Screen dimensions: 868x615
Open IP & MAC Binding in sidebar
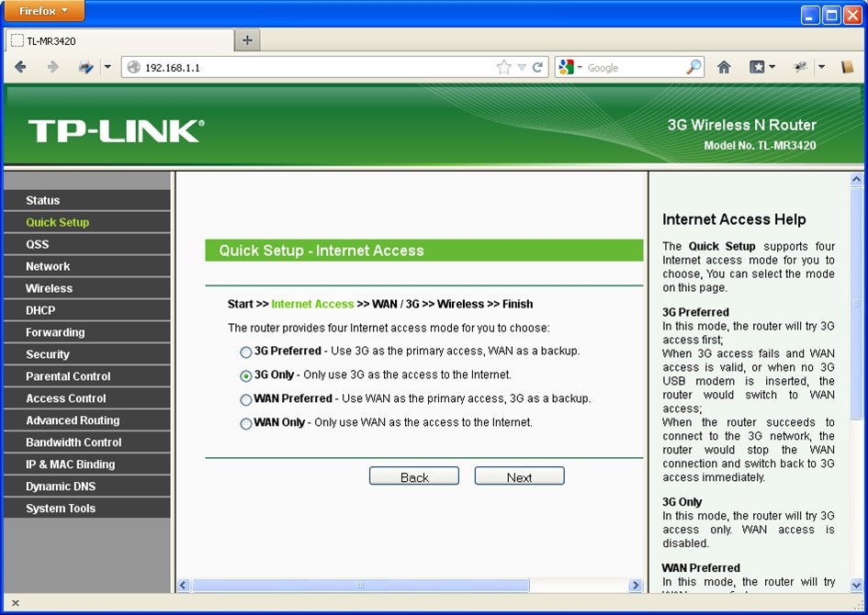(x=87, y=464)
